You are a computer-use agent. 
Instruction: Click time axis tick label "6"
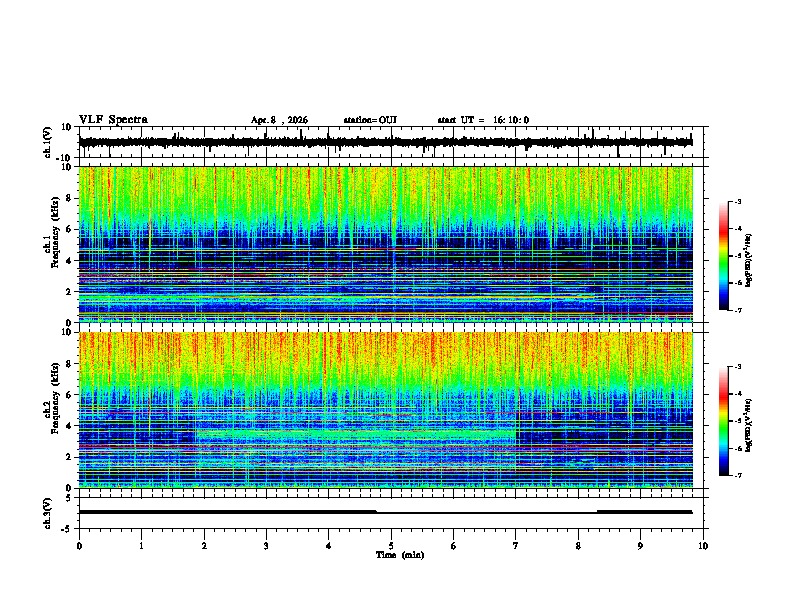(454, 546)
